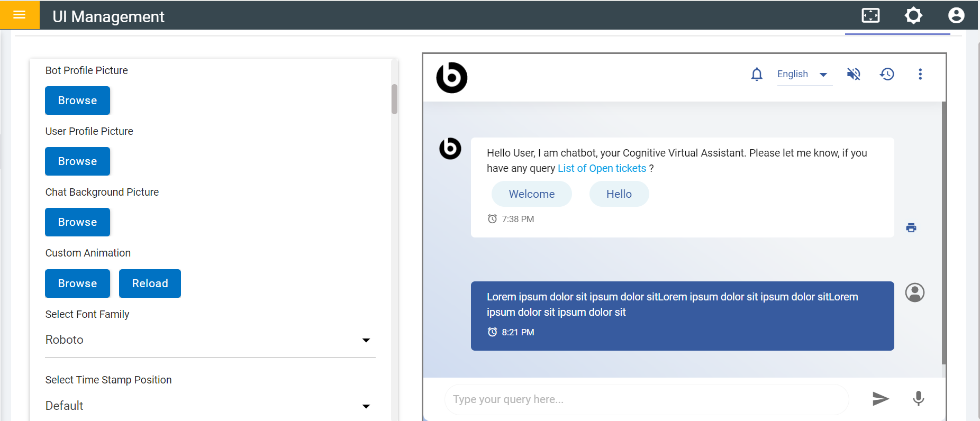The height and width of the screenshot is (421, 980).
Task: Start voice input with microphone
Action: pyautogui.click(x=919, y=399)
